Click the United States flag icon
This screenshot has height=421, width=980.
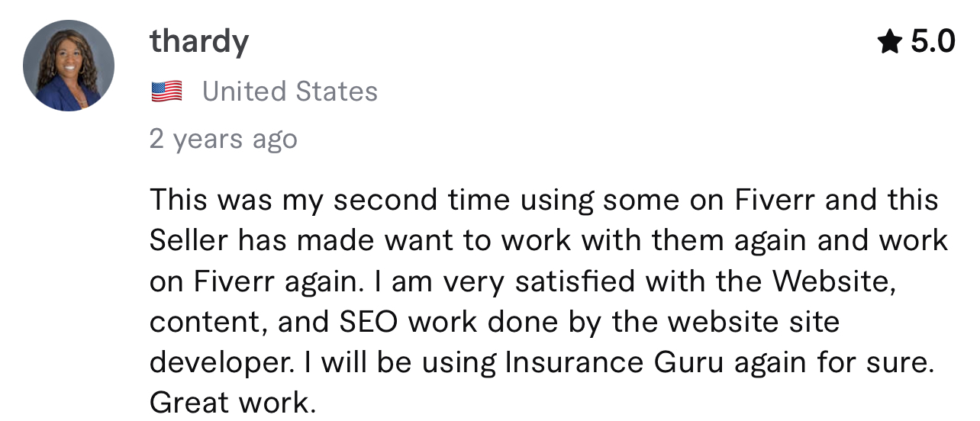tap(166, 92)
